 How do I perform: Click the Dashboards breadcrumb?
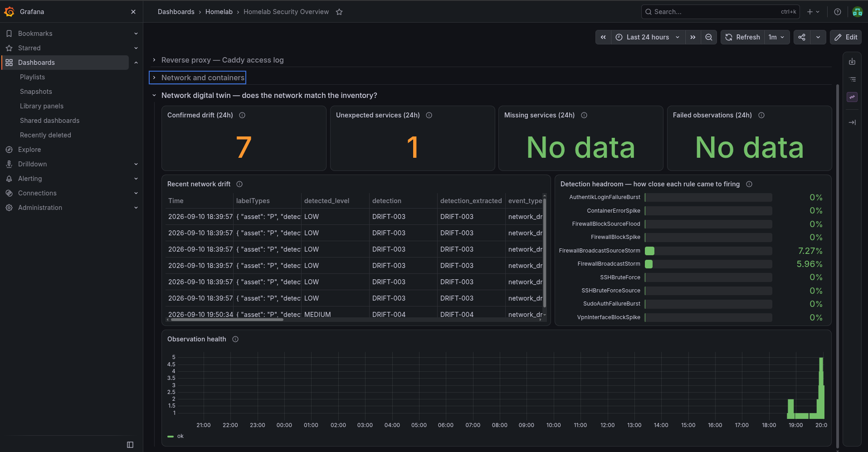pos(176,12)
